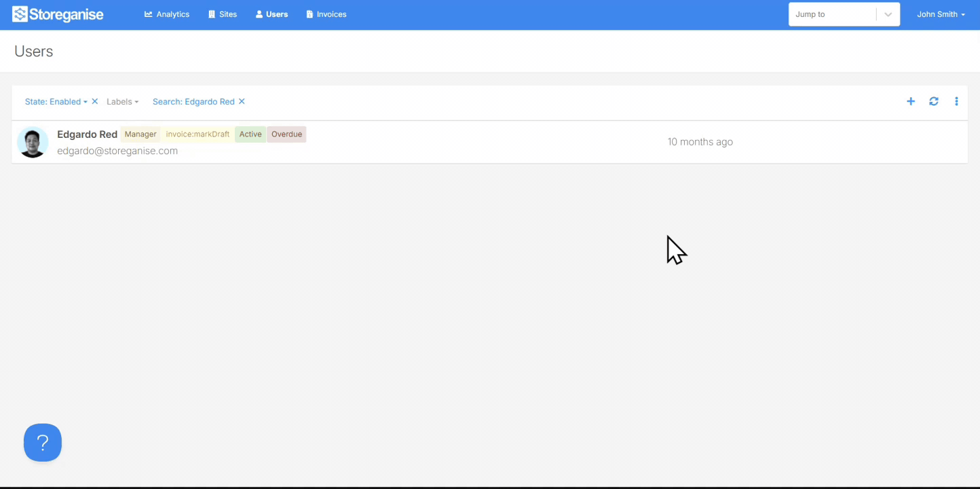Image resolution: width=980 pixels, height=489 pixels.
Task: Click Edgardo Red's avatar photo
Action: 33,142
